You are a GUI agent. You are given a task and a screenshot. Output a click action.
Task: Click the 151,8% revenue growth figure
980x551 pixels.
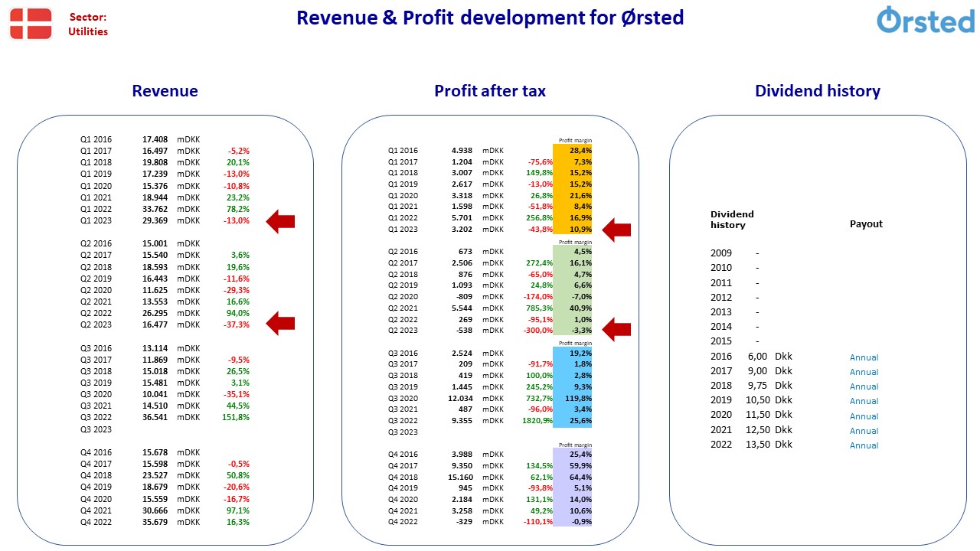[235, 418]
